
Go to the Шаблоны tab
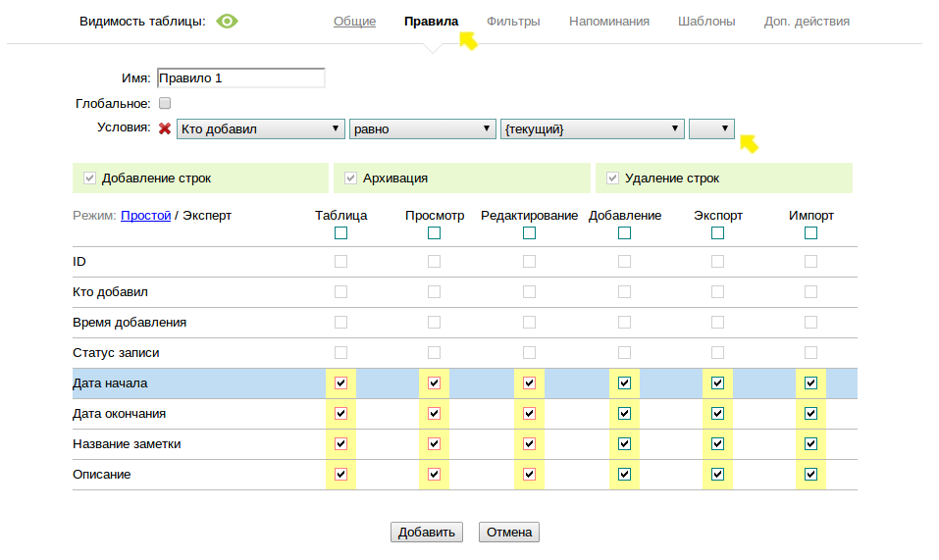click(x=706, y=21)
